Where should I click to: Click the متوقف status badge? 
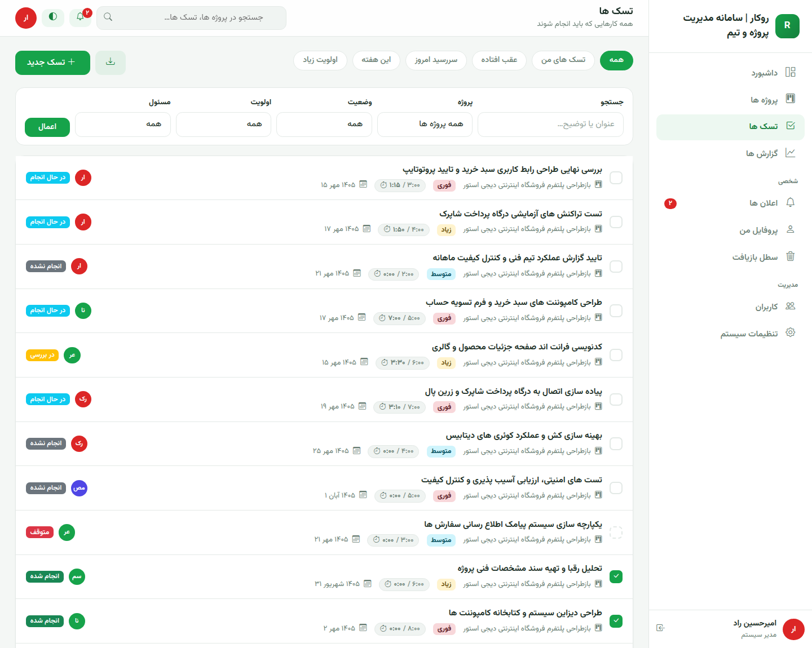click(x=39, y=532)
